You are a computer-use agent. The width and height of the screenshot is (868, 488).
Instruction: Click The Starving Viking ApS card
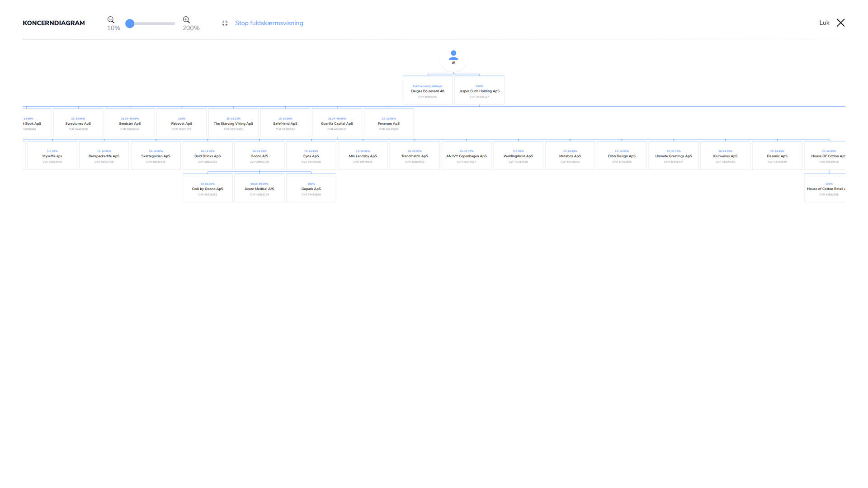click(x=233, y=123)
